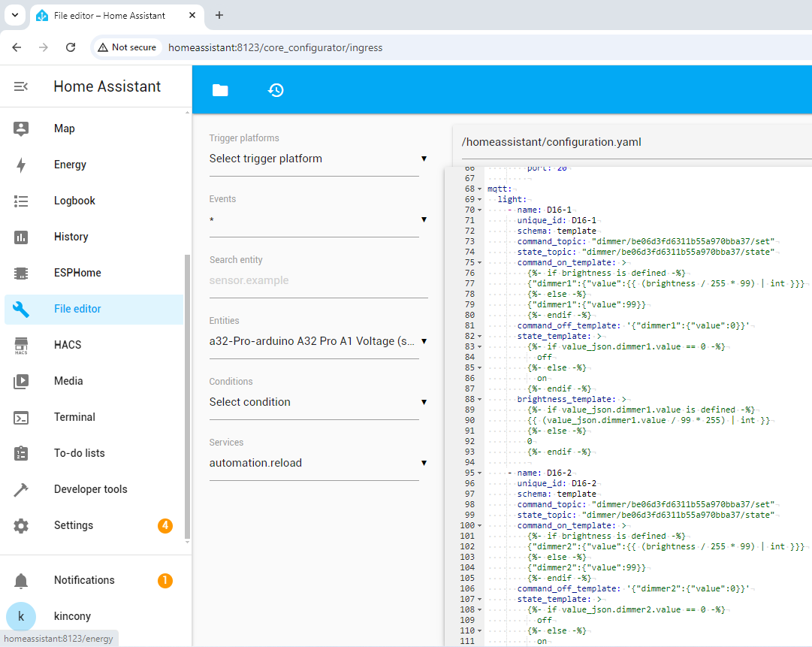Click the Search entity input field
The height and width of the screenshot is (647, 812).
point(318,280)
